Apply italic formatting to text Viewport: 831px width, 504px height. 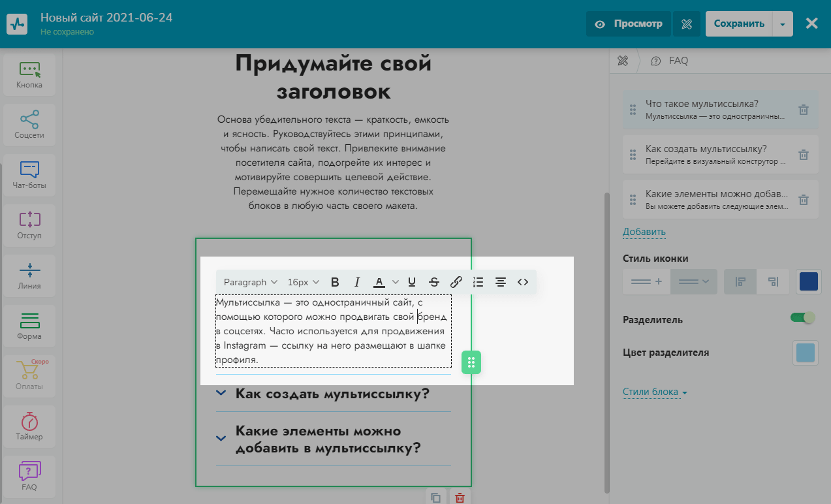(x=357, y=282)
